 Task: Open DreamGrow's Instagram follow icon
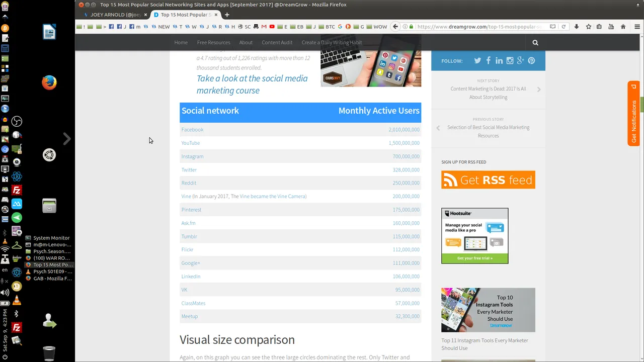510,60
